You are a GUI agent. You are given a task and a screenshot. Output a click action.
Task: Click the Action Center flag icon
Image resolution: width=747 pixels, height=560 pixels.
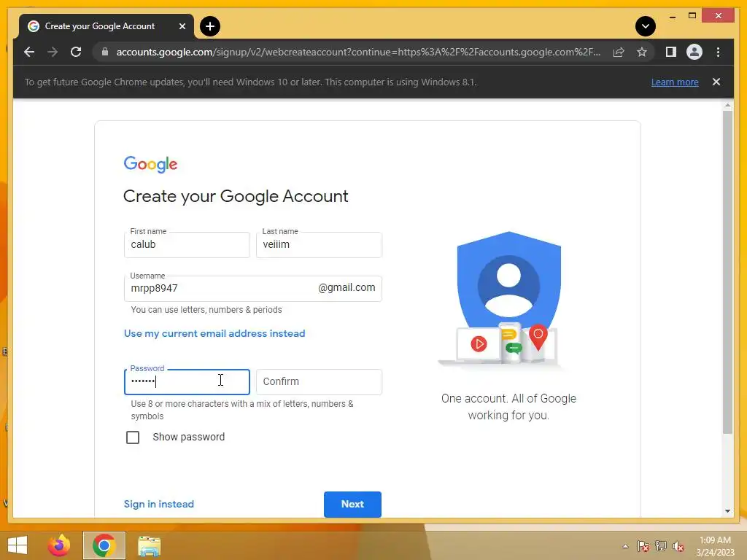(643, 546)
